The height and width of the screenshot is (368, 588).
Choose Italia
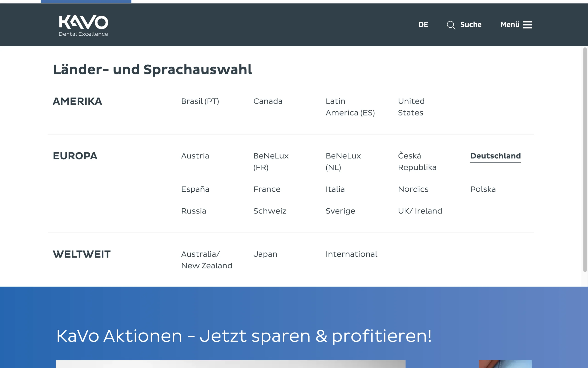click(335, 189)
